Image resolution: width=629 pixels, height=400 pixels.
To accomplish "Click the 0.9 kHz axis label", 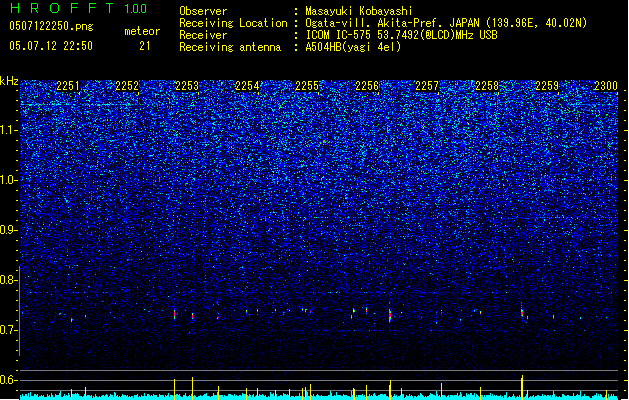I will click(9, 230).
